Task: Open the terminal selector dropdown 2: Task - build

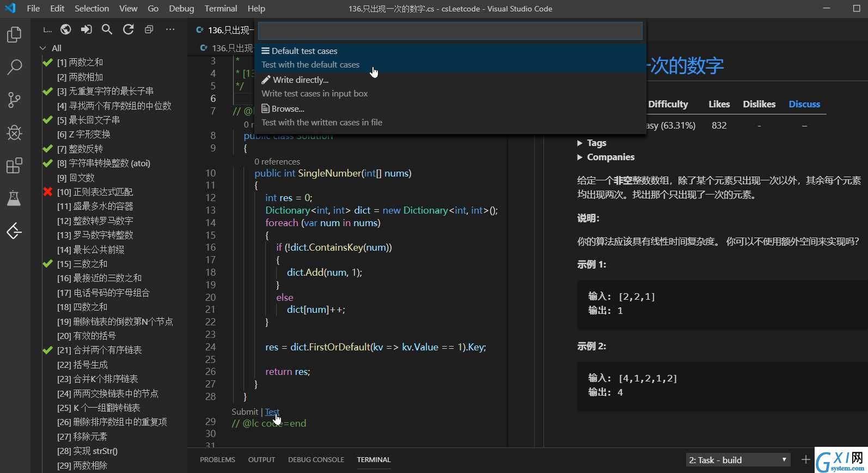Action: [738, 460]
